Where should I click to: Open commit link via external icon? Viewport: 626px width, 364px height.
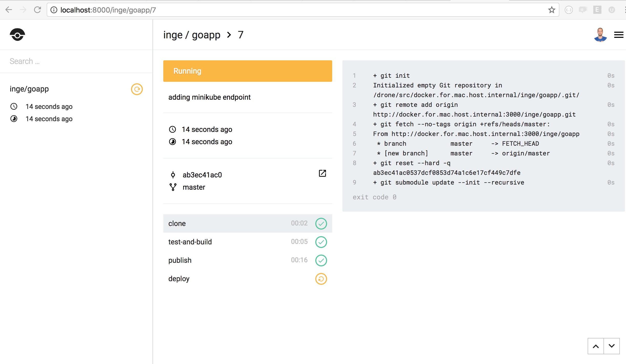(322, 173)
